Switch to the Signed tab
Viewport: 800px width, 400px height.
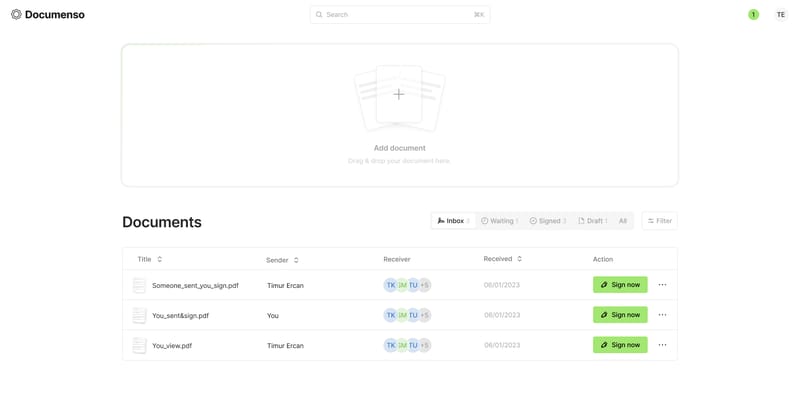click(548, 221)
